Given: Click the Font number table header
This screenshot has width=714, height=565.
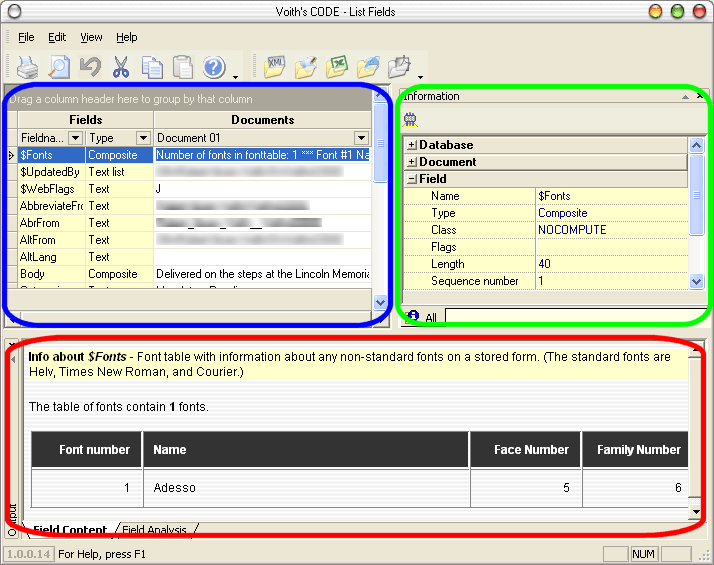Looking at the screenshot, I should coord(87,450).
